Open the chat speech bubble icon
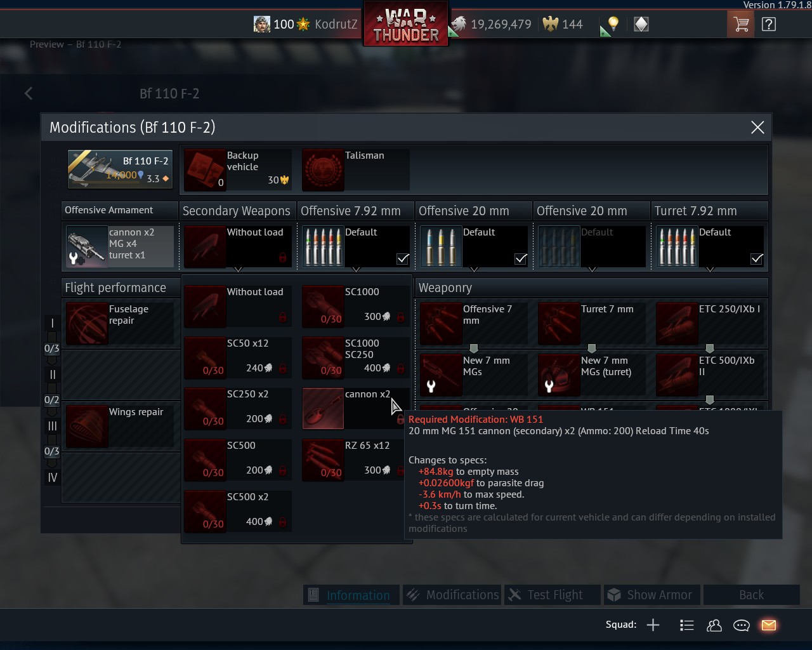The height and width of the screenshot is (650, 812). pos(742,625)
